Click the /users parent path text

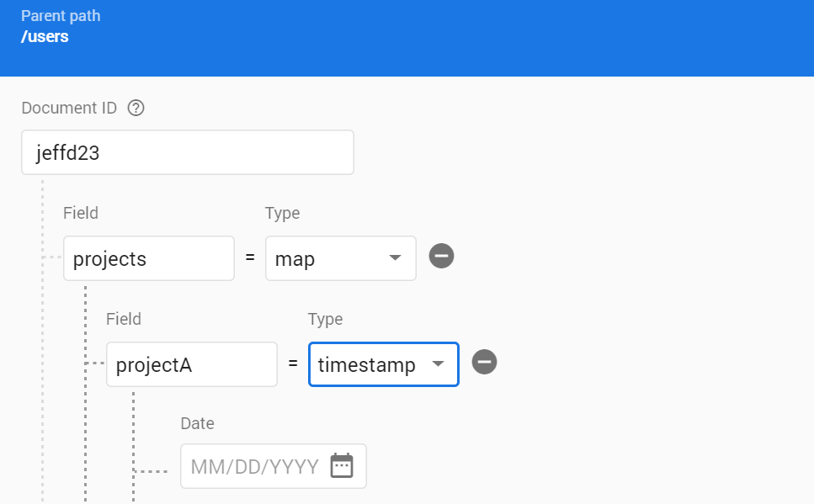click(x=45, y=36)
